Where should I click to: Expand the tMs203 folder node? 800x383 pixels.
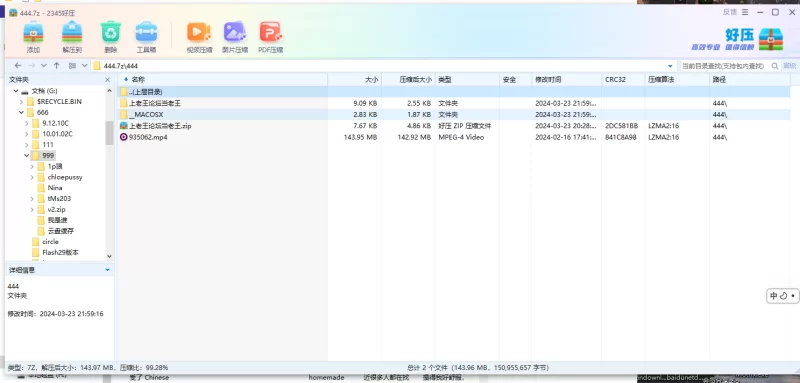point(32,199)
